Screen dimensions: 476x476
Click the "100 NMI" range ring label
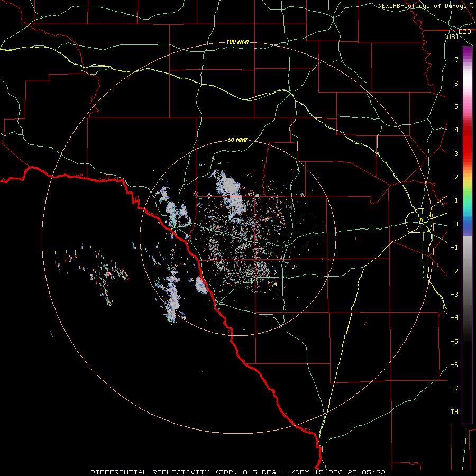(237, 42)
